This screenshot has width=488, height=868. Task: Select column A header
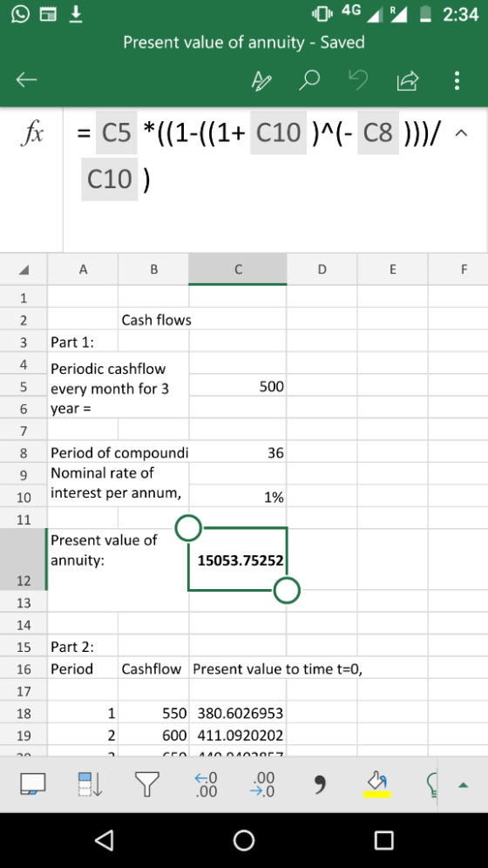coord(83,269)
